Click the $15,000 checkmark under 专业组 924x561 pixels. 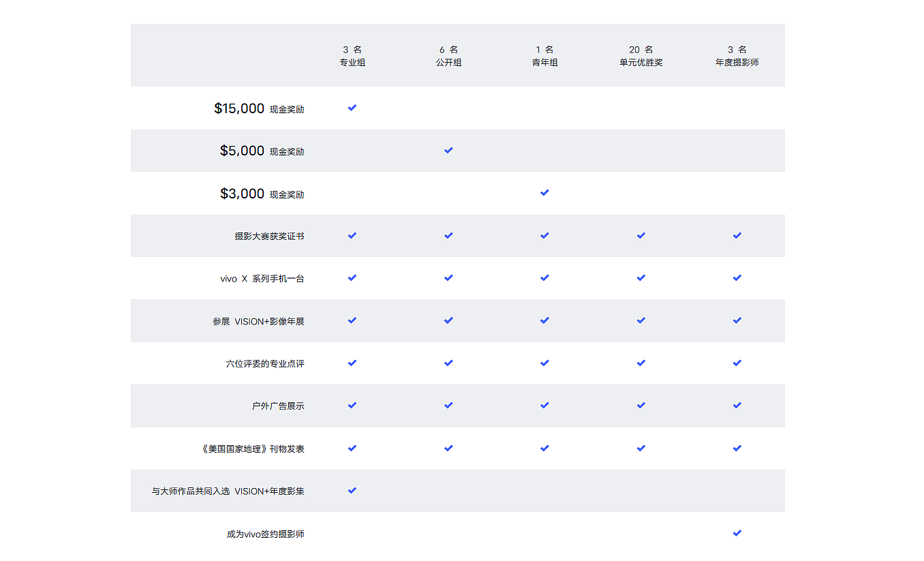(x=352, y=108)
